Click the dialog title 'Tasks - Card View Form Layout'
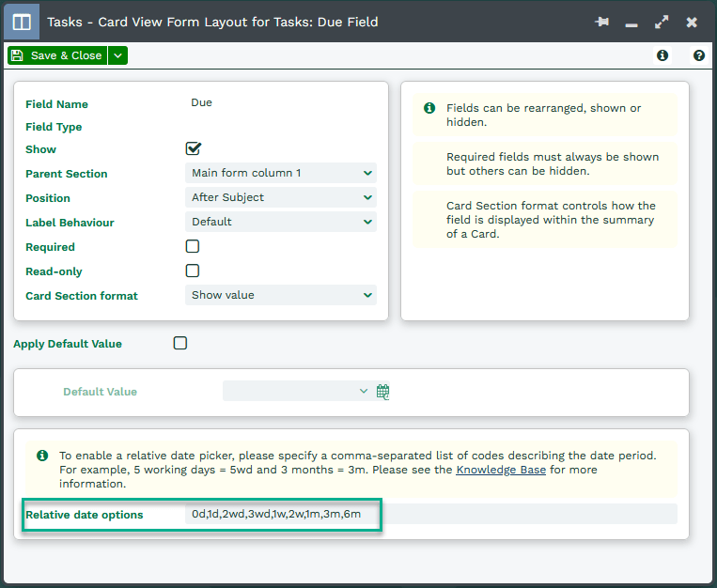This screenshot has width=717, height=588. tap(212, 22)
